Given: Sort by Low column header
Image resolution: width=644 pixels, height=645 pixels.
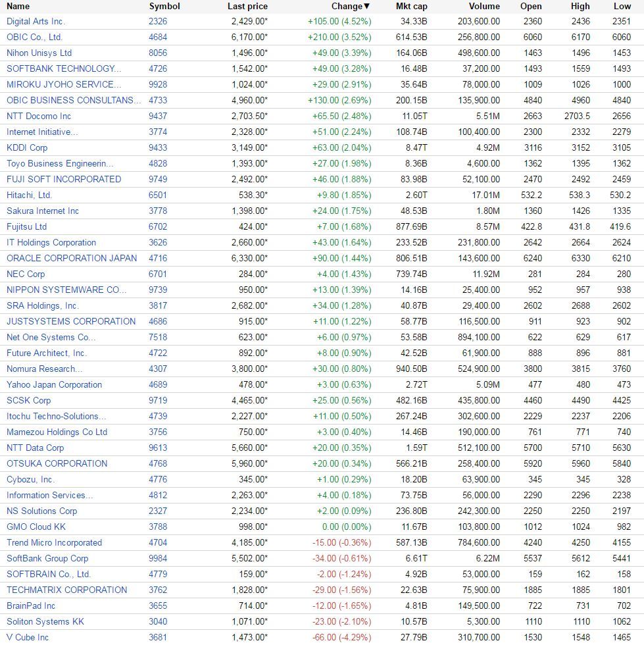Looking at the screenshot, I should coord(622,6).
